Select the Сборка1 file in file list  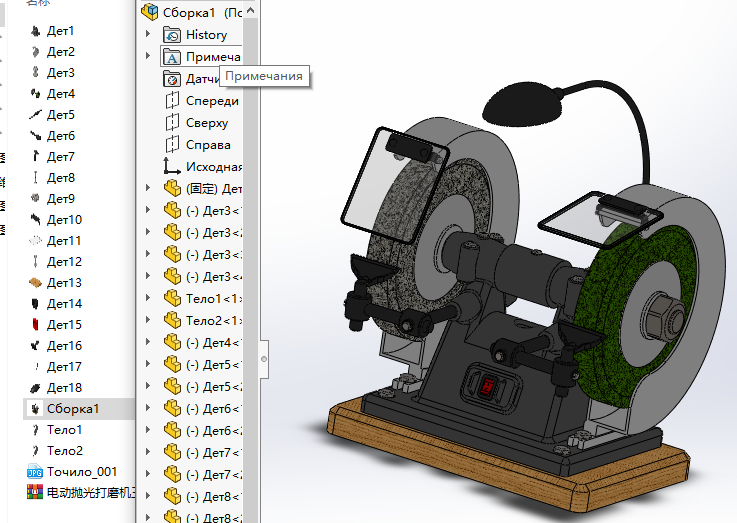72,409
